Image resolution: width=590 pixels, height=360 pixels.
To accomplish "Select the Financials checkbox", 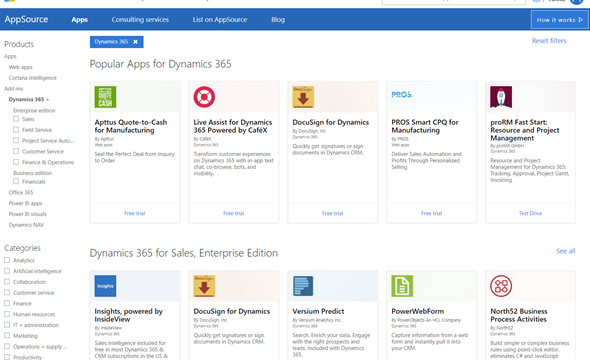I will [x=16, y=181].
